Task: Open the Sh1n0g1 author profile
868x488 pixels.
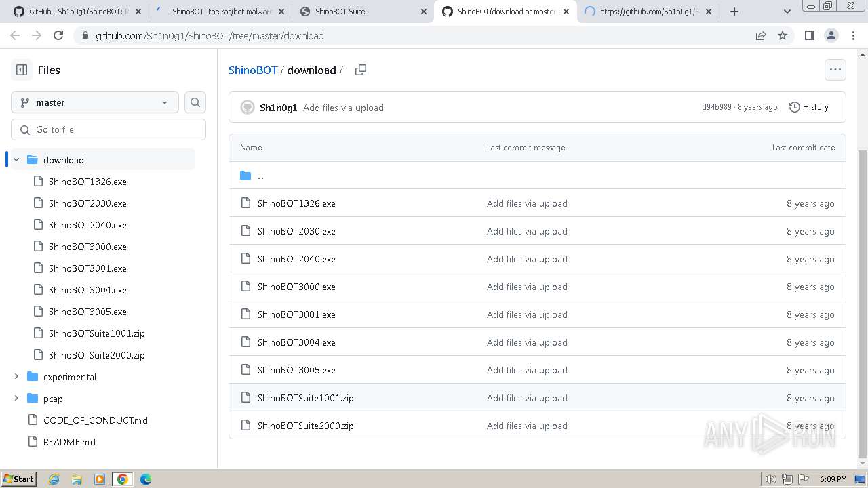Action: click(x=278, y=108)
